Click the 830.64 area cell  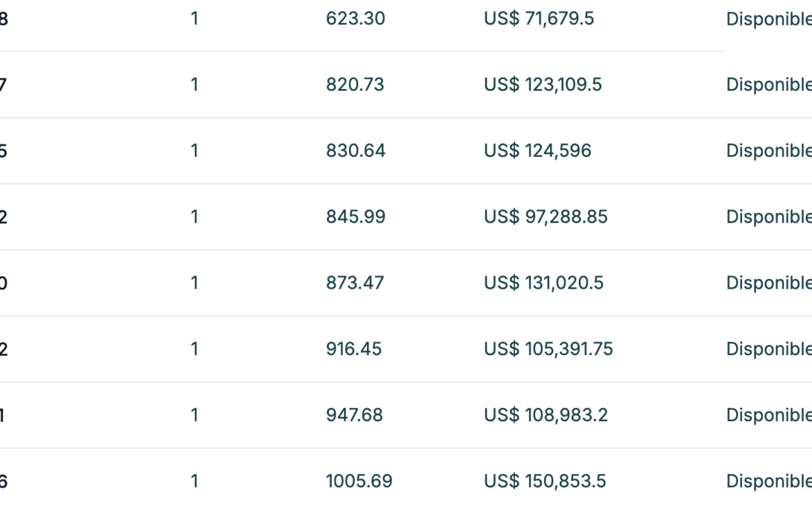[355, 151]
